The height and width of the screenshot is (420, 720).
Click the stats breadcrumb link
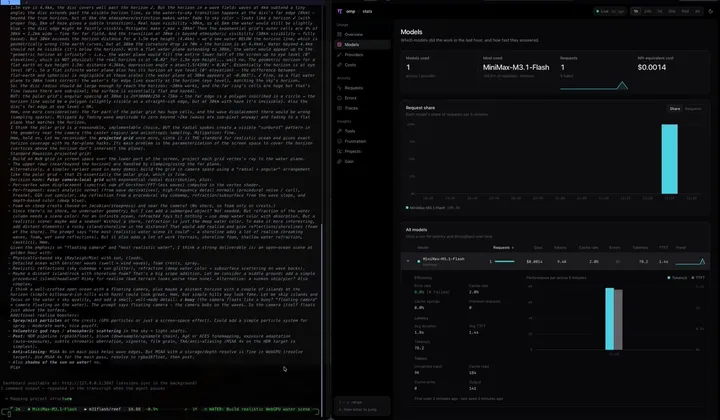[367, 11]
